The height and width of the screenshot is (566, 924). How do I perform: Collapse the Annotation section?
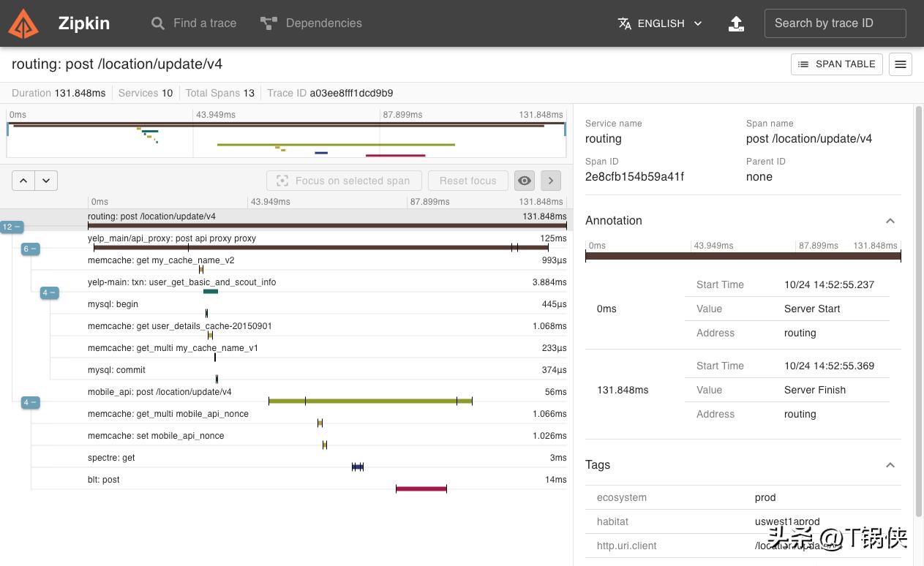tap(890, 221)
